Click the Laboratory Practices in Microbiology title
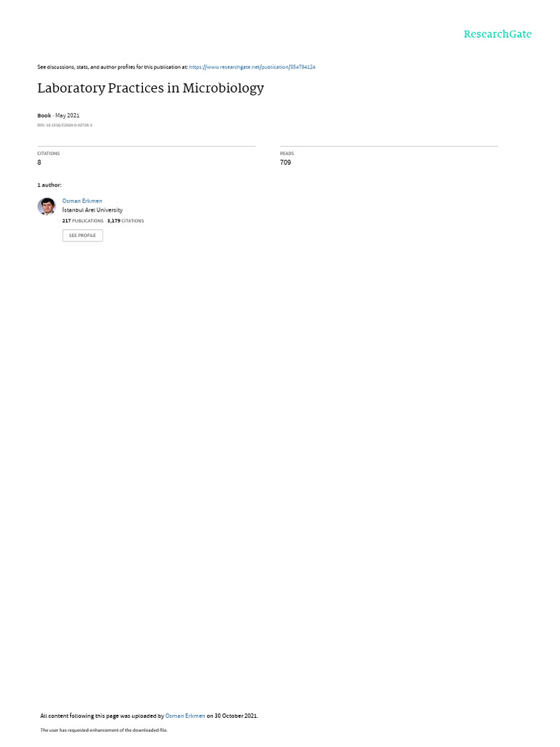Screen dimensions: 560x747 click(150, 88)
